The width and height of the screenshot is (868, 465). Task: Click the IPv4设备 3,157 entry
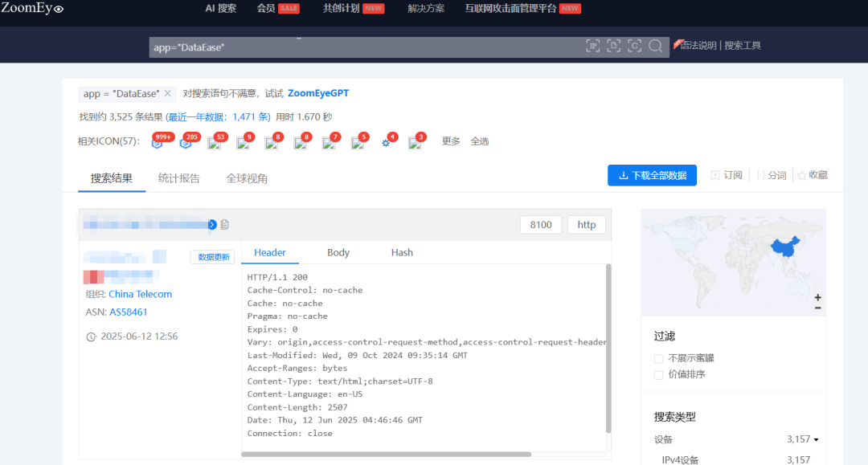coord(736,460)
